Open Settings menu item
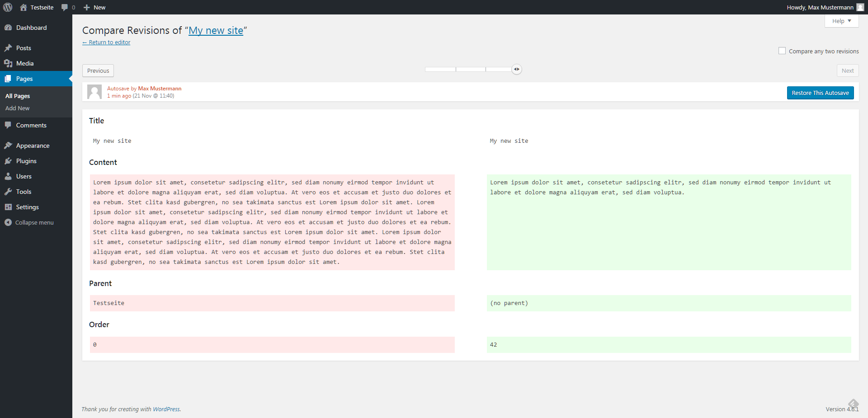The height and width of the screenshot is (418, 868). point(36,207)
